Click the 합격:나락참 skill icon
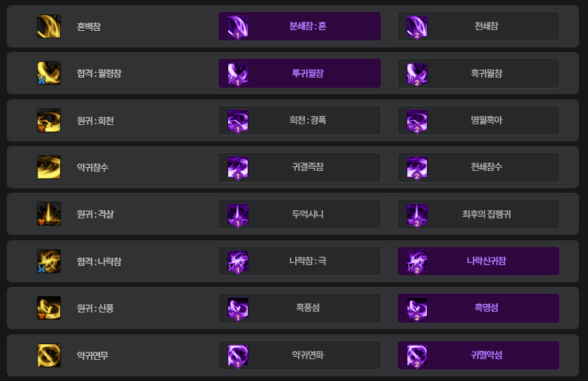 point(49,261)
